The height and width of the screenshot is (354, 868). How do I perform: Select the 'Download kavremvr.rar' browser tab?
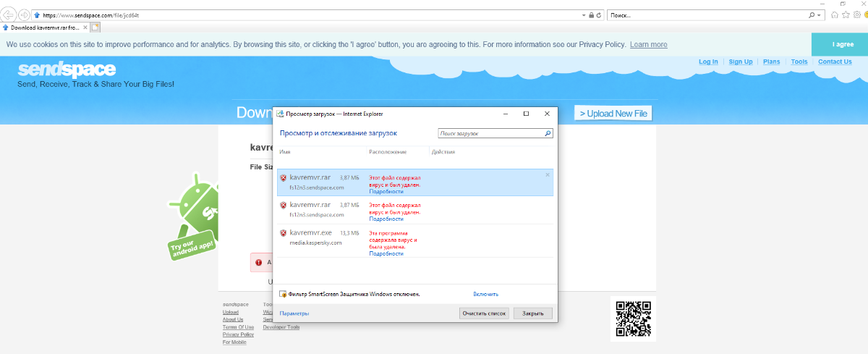point(43,28)
